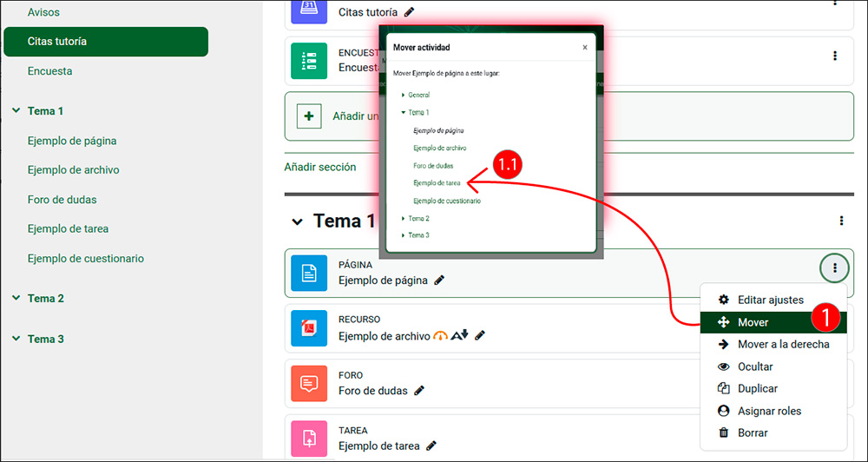The height and width of the screenshot is (462, 868).
Task: Choose Borrar from the context menu
Action: (773, 433)
